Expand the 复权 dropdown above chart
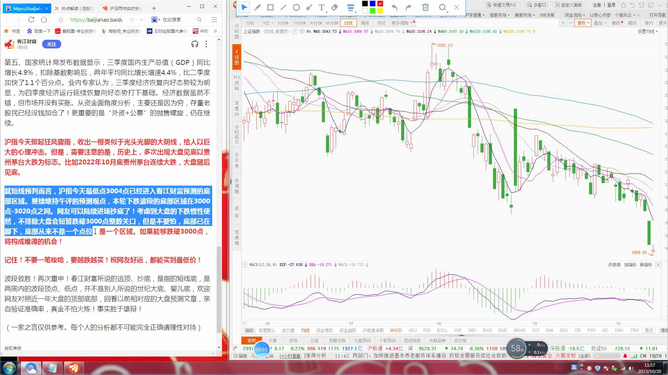 pyautogui.click(x=582, y=23)
